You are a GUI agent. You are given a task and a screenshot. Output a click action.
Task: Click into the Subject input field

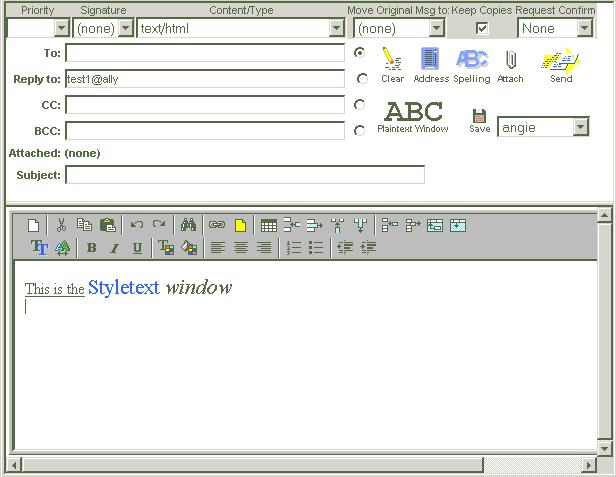click(244, 175)
